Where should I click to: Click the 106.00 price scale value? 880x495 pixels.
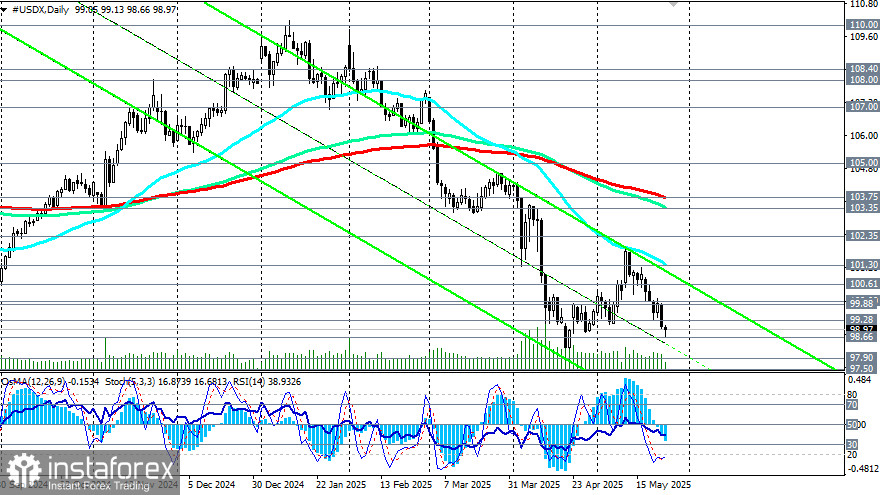coord(864,135)
